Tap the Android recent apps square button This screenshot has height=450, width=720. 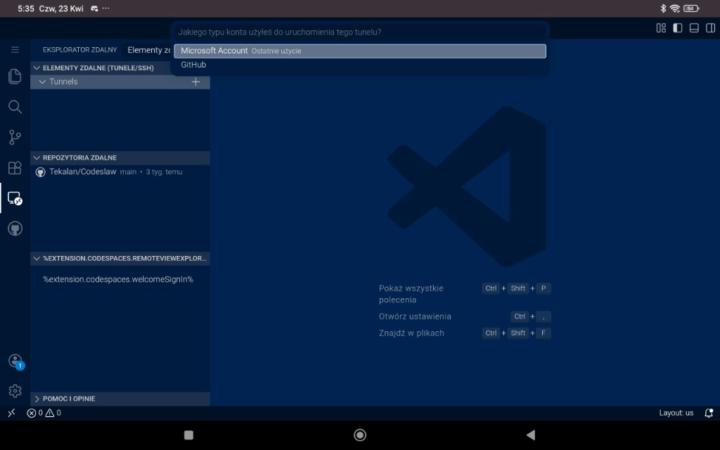pos(188,435)
